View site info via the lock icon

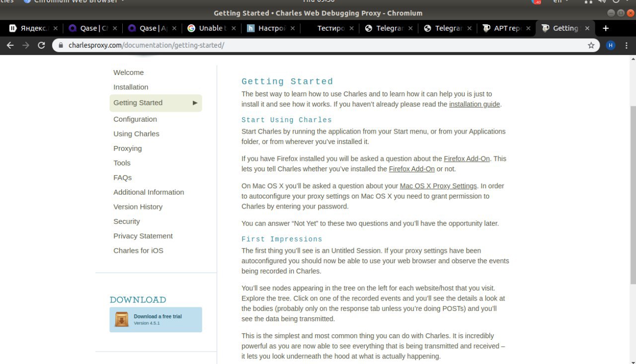point(61,45)
